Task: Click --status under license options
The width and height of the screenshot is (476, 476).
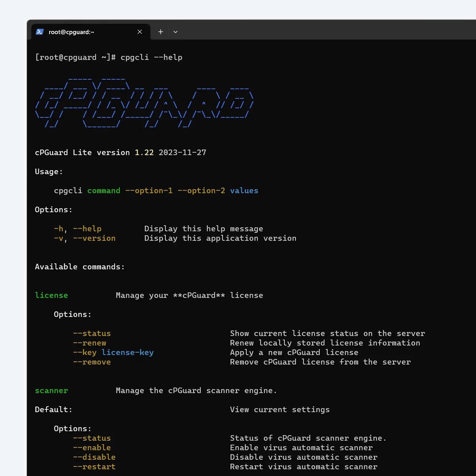Action: point(92,333)
